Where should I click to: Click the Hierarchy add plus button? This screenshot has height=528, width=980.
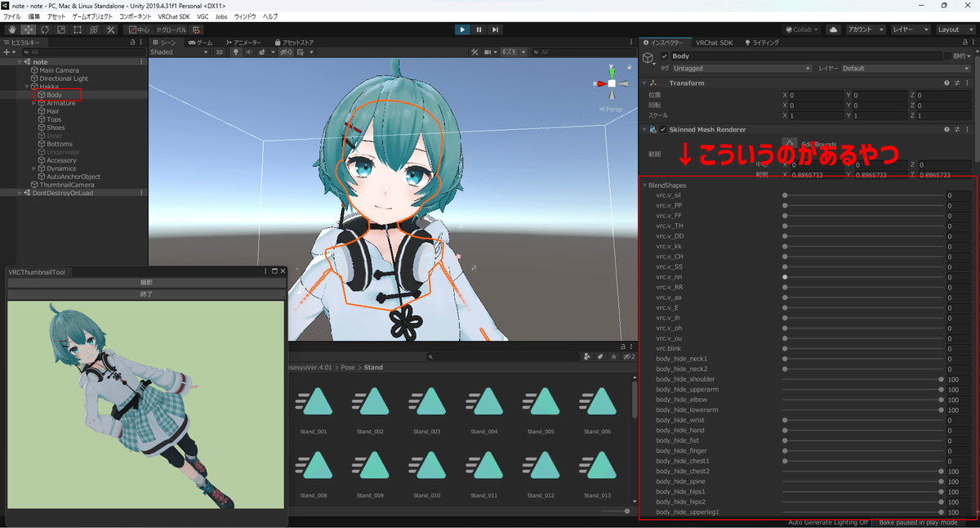(8, 52)
